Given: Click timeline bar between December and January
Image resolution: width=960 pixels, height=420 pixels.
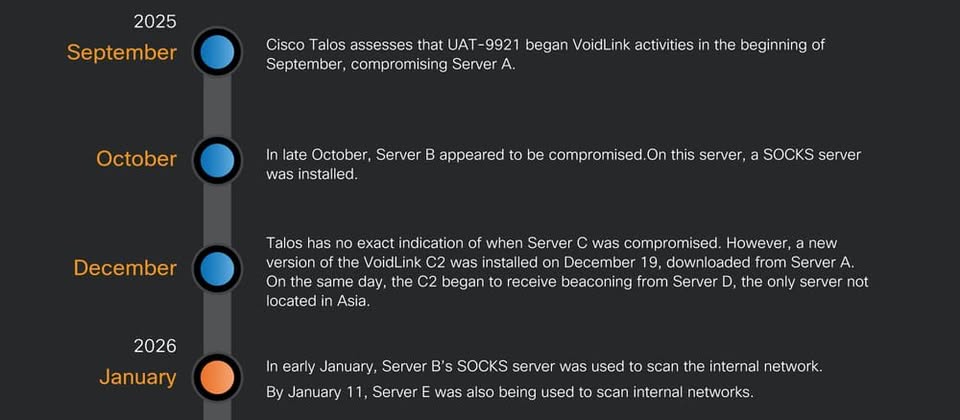Looking at the screenshot, I should click(217, 323).
